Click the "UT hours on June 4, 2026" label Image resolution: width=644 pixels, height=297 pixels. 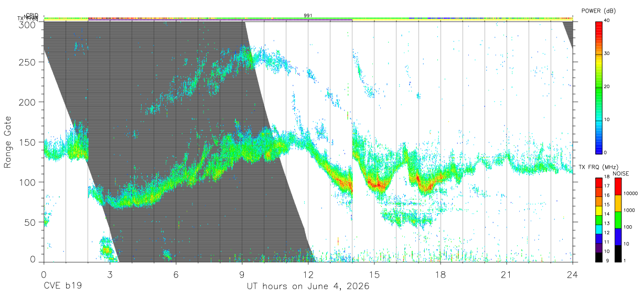308,287
